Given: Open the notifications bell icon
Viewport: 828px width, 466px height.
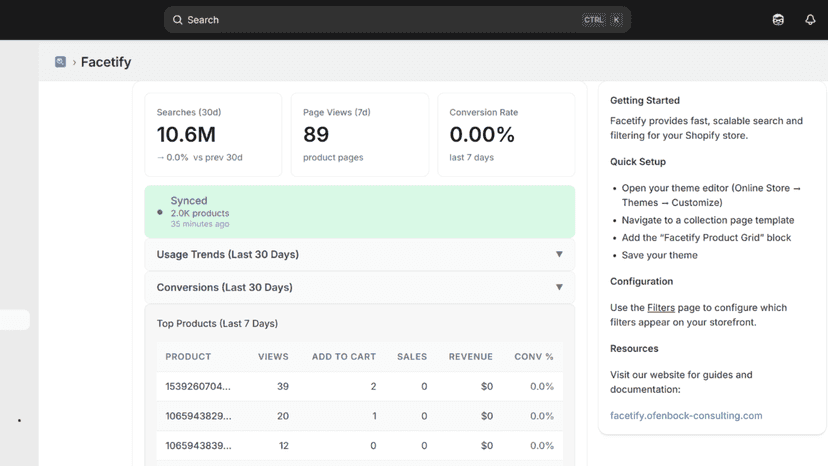Looking at the screenshot, I should 810,20.
